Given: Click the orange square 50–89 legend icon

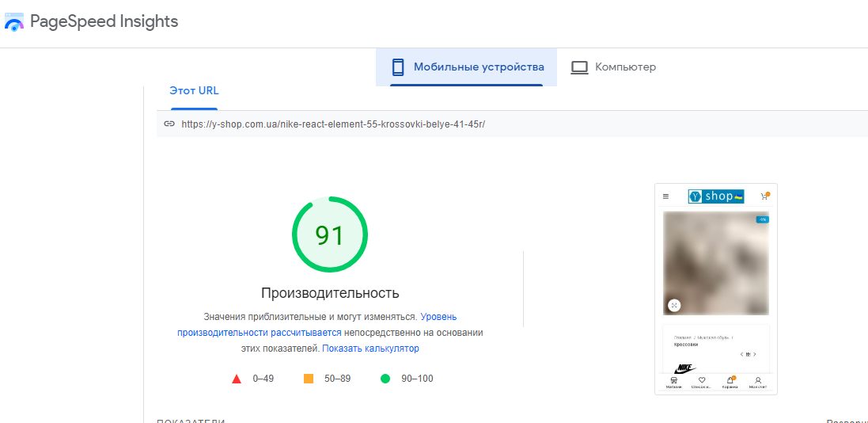Looking at the screenshot, I should pyautogui.click(x=309, y=379).
